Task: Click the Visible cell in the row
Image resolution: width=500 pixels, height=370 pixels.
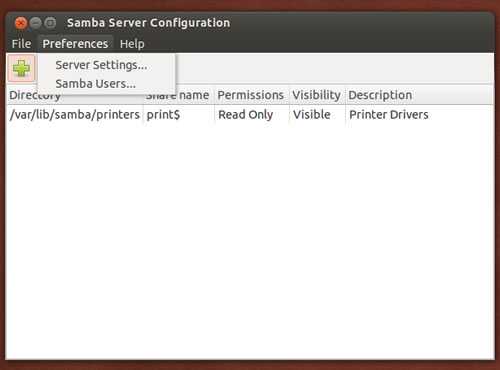Action: (x=312, y=115)
